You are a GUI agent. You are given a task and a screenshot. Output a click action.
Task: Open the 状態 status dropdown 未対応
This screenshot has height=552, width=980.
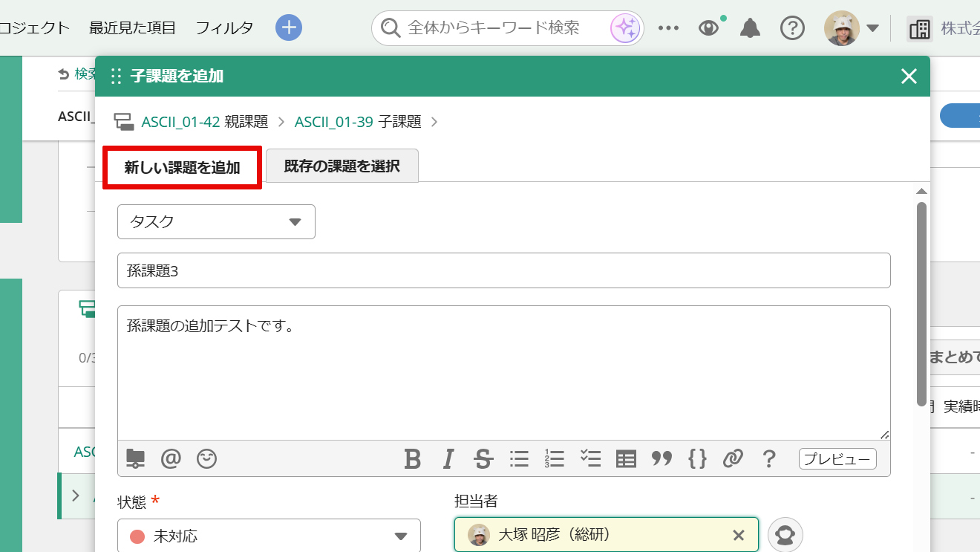269,536
